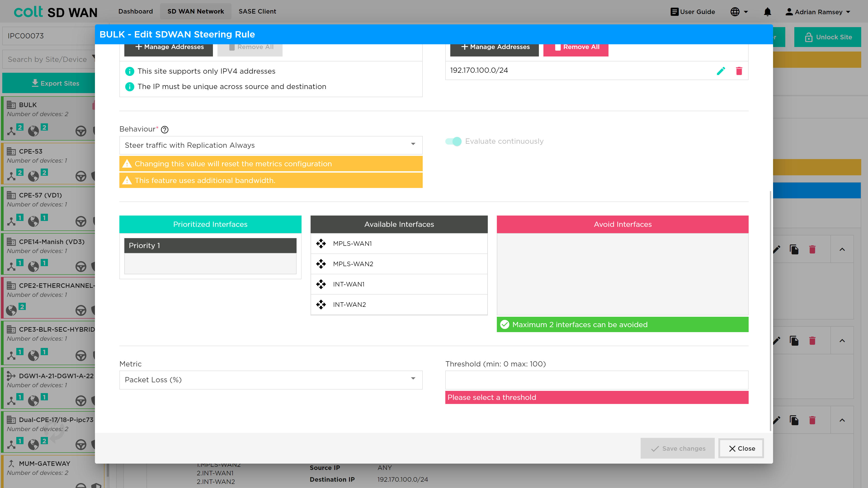The width and height of the screenshot is (868, 488).
Task: Copy the top steering rule behind dialog
Action: click(x=794, y=250)
